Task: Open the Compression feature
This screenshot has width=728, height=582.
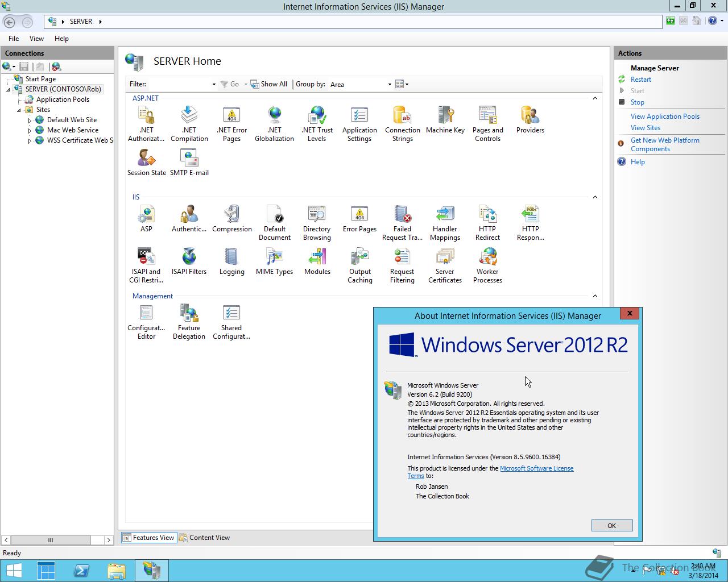Action: click(231, 219)
